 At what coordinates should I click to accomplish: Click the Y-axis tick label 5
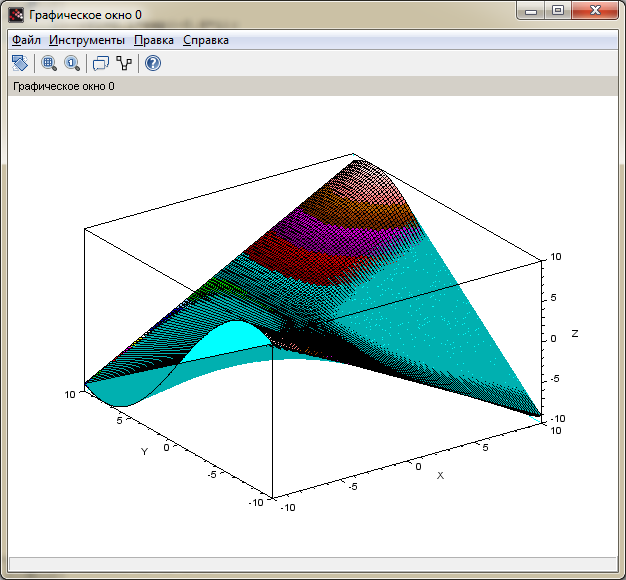tap(119, 420)
